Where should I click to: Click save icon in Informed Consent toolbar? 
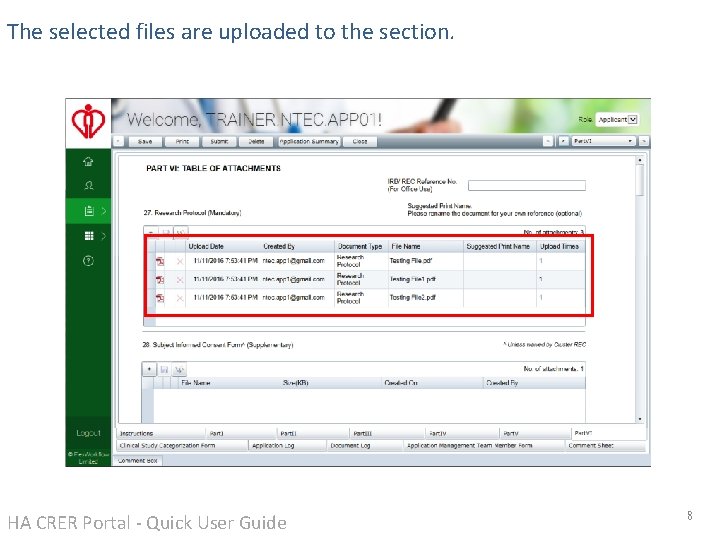pyautogui.click(x=164, y=369)
